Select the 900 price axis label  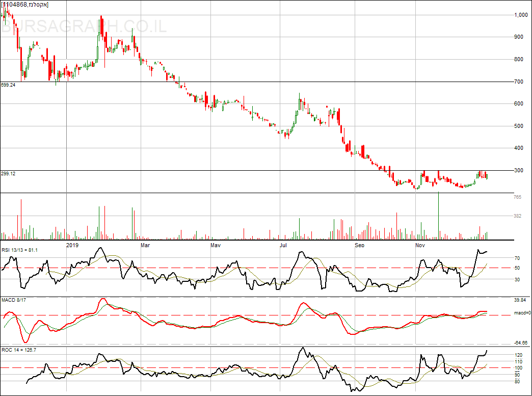(518, 37)
